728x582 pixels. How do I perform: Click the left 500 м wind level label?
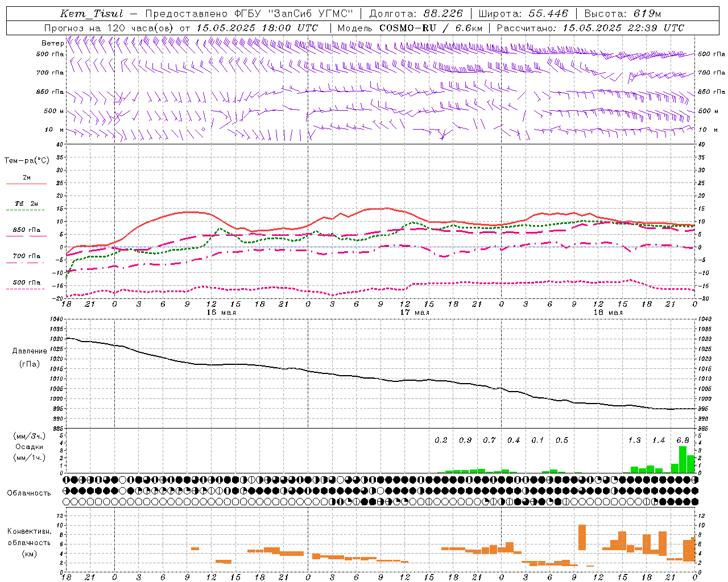(x=54, y=111)
